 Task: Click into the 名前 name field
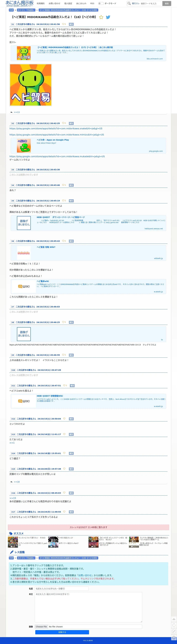click(x=62, y=589)
